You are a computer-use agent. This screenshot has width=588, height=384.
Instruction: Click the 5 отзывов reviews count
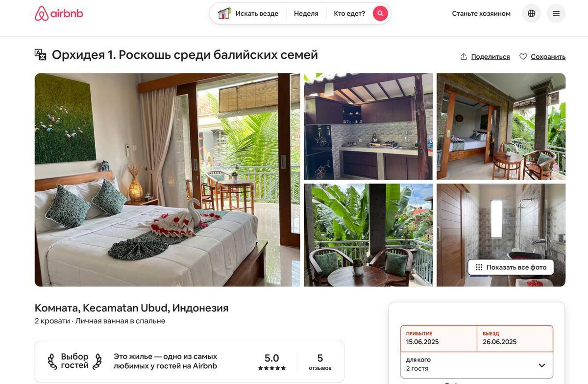pyautogui.click(x=320, y=362)
